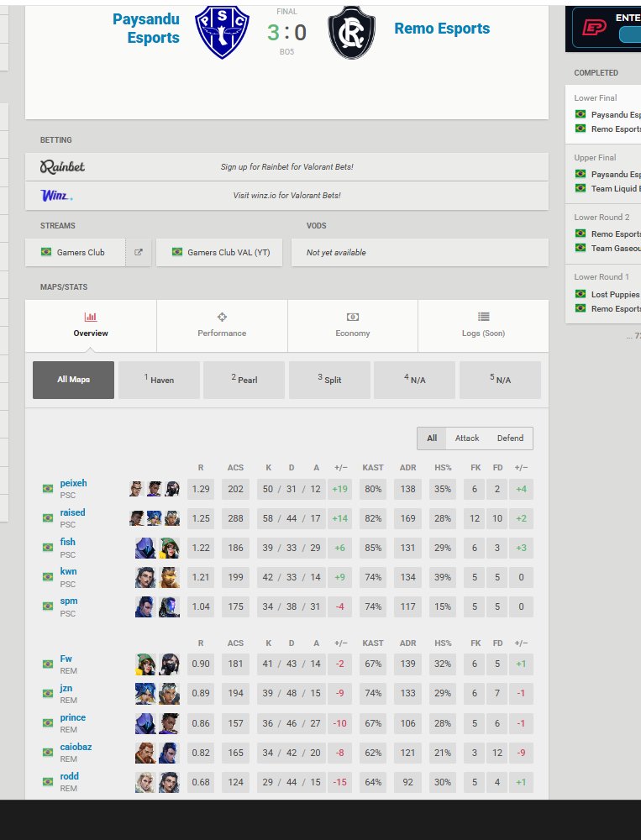Open Gamers Club stream in external popup
This screenshot has width=641, height=840.
[139, 252]
